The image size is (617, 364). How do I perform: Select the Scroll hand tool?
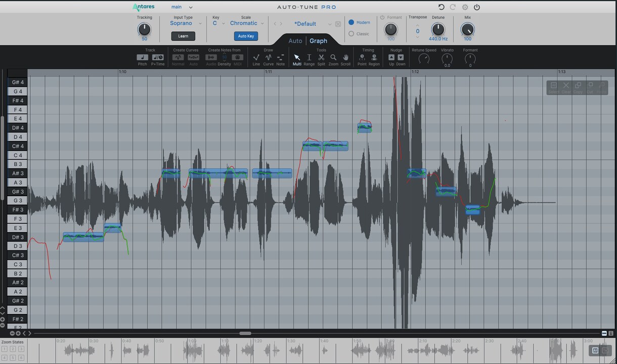tap(345, 58)
